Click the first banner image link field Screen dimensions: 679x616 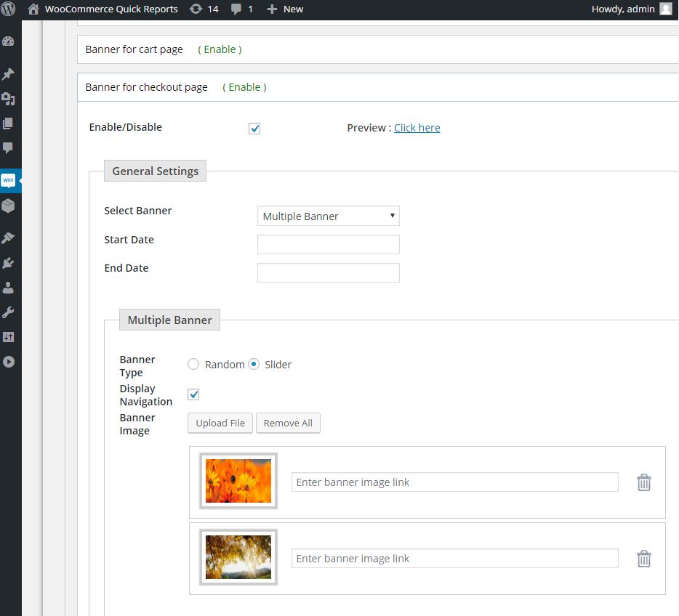[454, 482]
